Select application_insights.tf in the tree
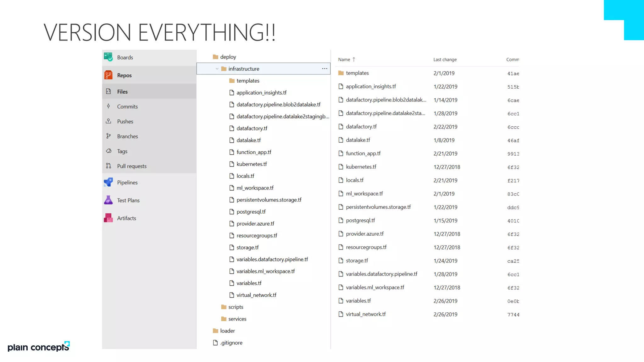Viewport: 644px width, 362px height. click(x=262, y=93)
